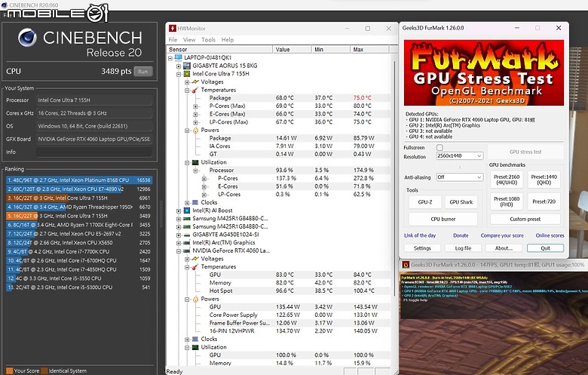Run the Preset:2160 (4K/UHD) benchmark
The height and width of the screenshot is (375, 588).
coord(507,180)
